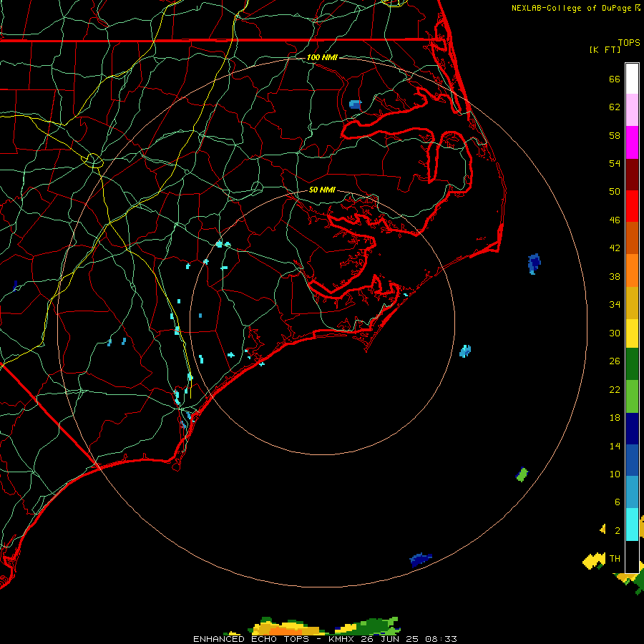The height and width of the screenshot is (644, 644).
Task: Click the black TH legend band
Action: click(x=632, y=557)
